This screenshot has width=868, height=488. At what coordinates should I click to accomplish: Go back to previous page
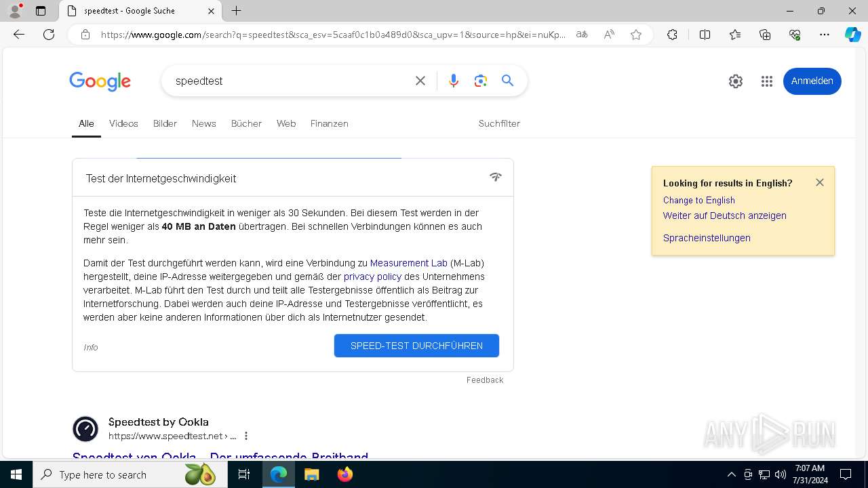pyautogui.click(x=19, y=35)
